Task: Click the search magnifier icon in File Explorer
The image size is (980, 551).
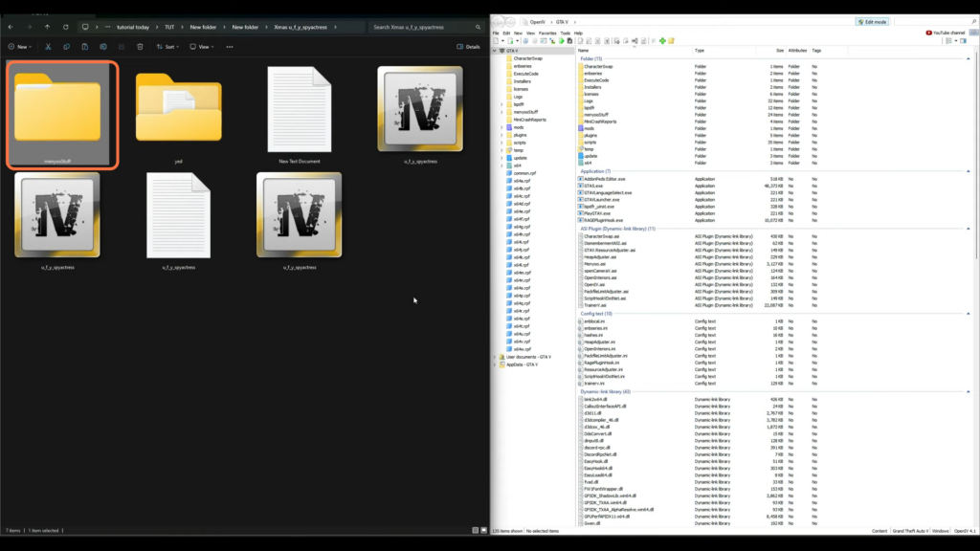Action: point(479,28)
